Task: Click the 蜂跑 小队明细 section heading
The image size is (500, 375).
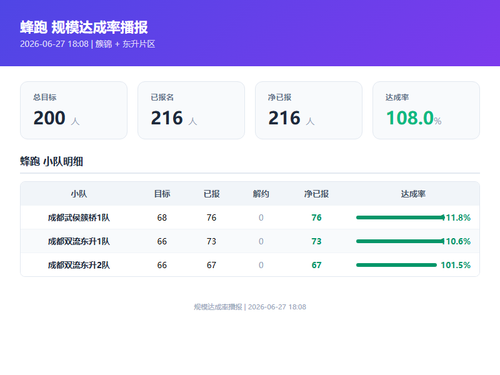Action: click(x=52, y=162)
